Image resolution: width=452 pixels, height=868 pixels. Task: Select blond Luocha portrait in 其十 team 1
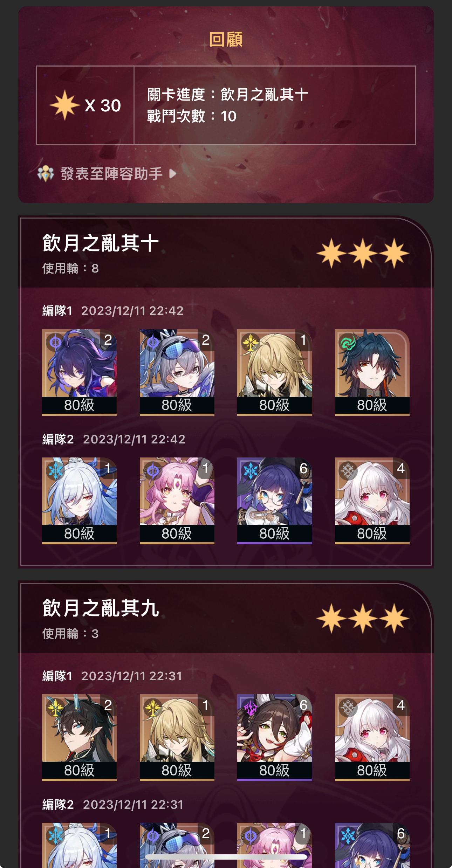[274, 372]
